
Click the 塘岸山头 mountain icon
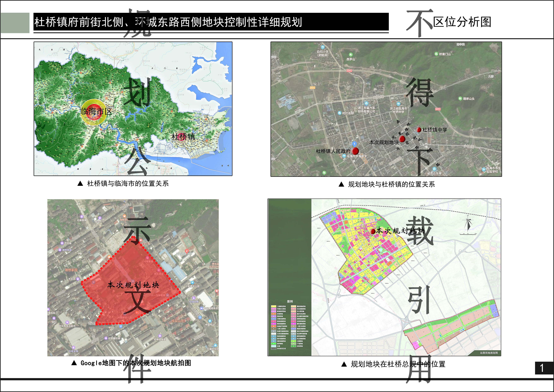pos(460,98)
